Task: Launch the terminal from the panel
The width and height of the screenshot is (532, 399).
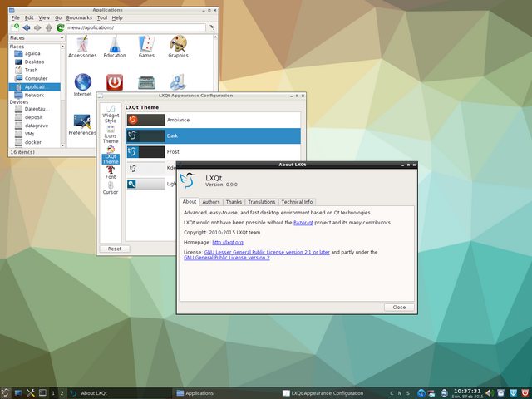Action: pyautogui.click(x=42, y=393)
